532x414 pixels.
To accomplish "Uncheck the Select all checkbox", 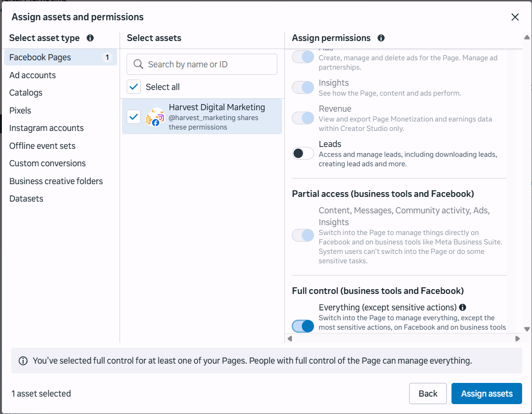I will (134, 87).
